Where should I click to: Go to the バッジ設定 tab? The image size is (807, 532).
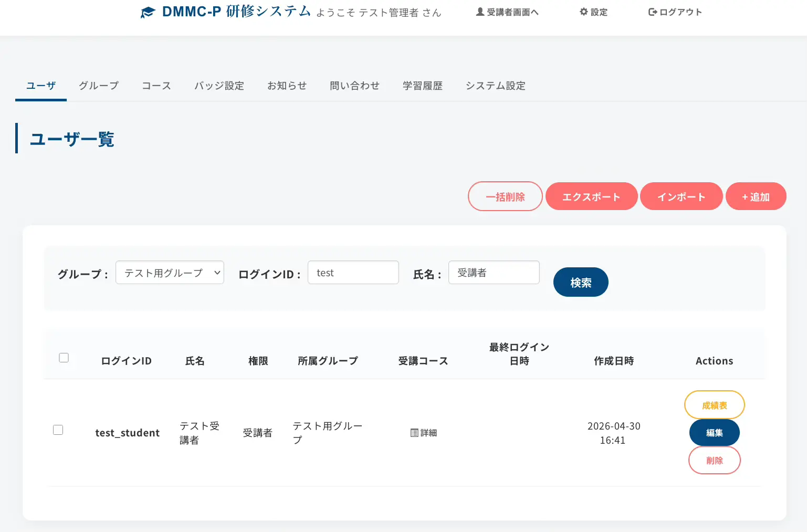click(219, 86)
